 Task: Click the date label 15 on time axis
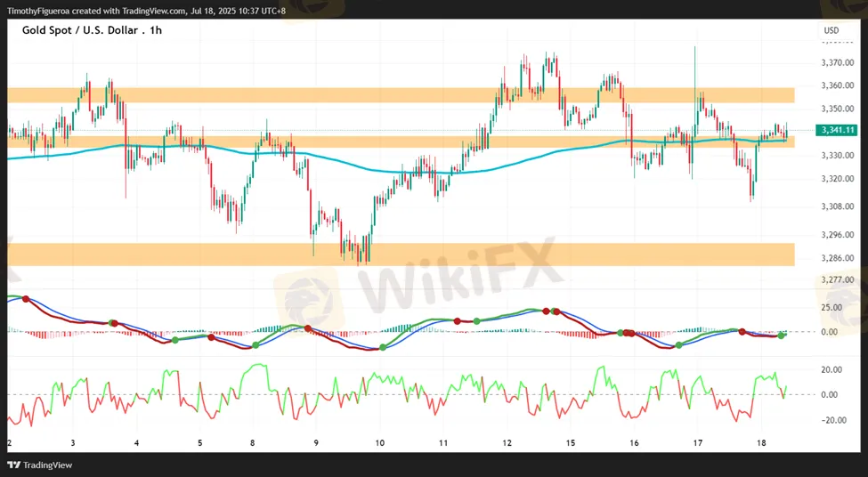571,443
